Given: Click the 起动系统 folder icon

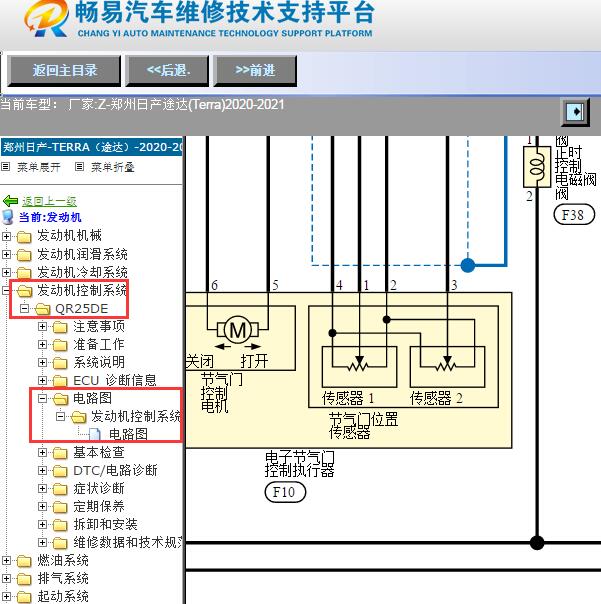Looking at the screenshot, I should (24, 597).
